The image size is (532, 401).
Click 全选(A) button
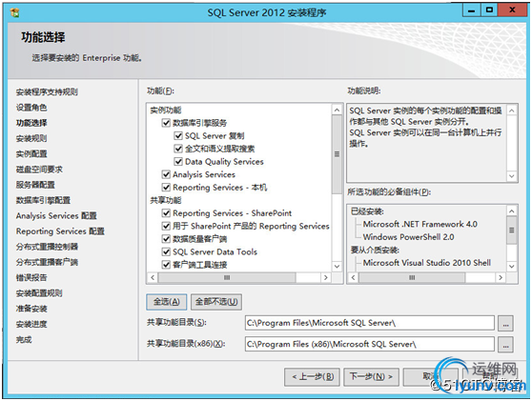pos(167,302)
